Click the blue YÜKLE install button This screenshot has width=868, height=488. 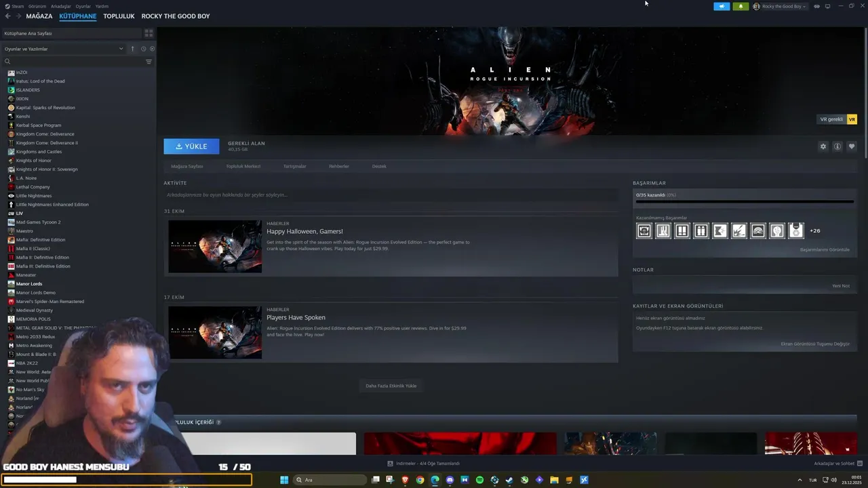(x=191, y=146)
